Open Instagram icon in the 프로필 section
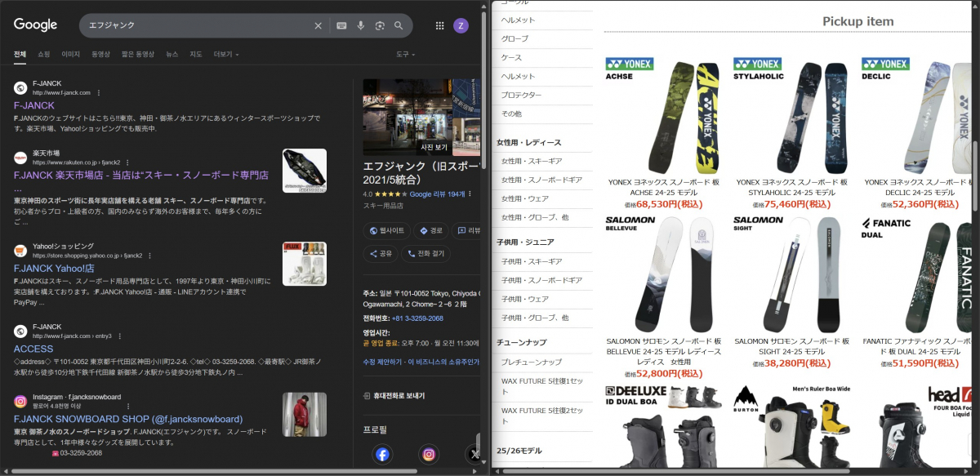980x476 pixels. click(429, 454)
